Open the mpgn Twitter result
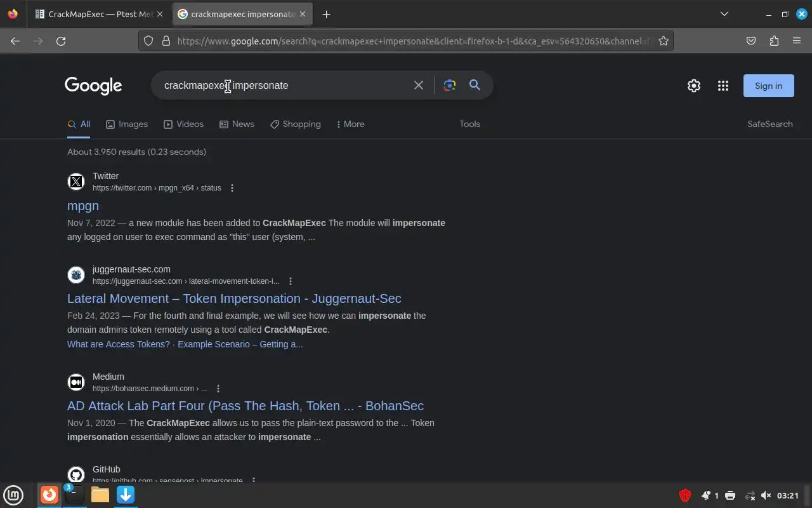The width and height of the screenshot is (812, 508). click(83, 206)
